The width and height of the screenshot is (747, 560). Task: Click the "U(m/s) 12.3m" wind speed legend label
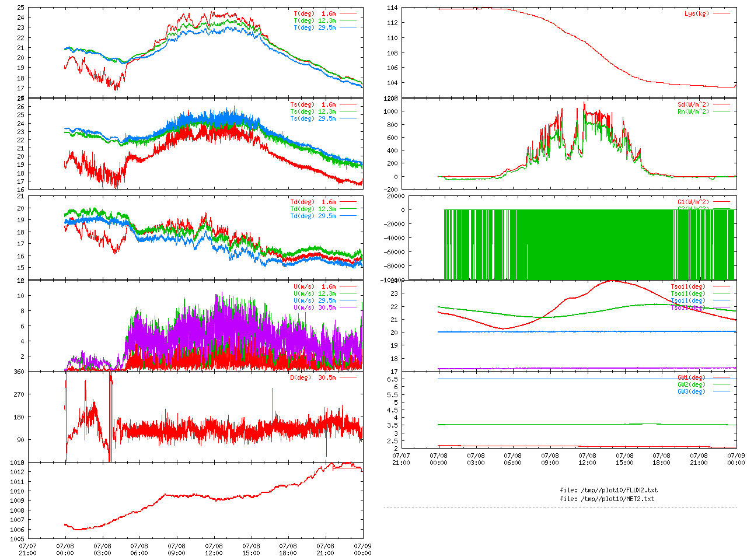(315, 293)
